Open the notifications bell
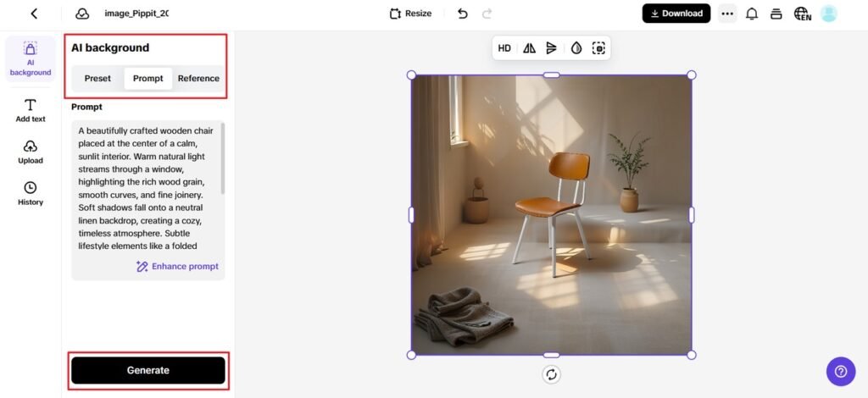 point(751,14)
